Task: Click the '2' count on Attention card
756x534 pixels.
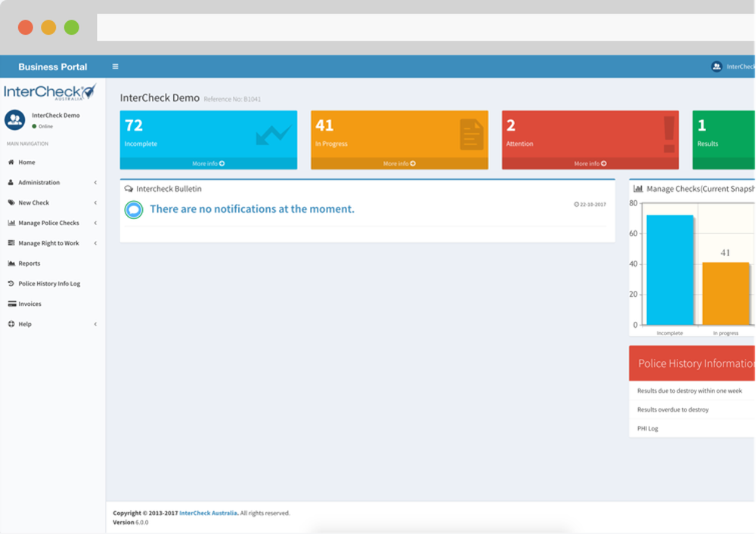Action: (x=511, y=125)
